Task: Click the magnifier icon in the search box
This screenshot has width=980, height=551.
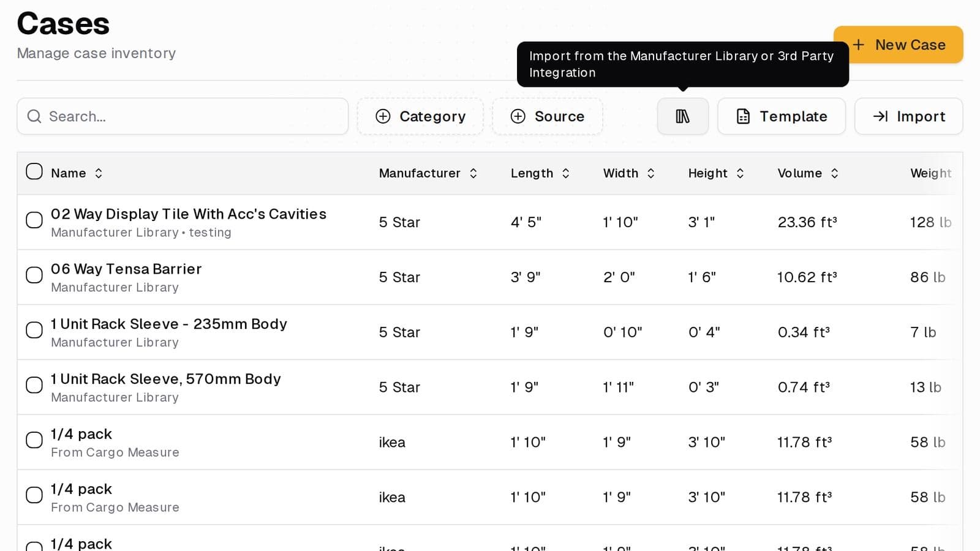Action: (x=34, y=116)
